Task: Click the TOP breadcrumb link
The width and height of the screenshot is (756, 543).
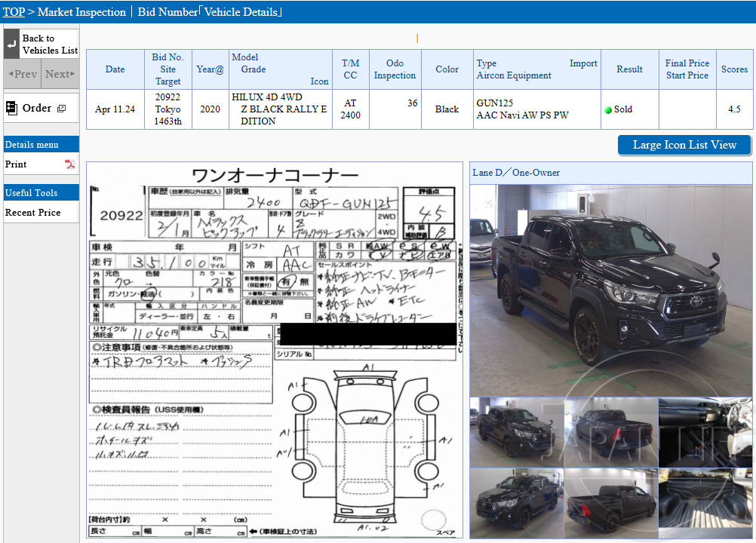Action: click(13, 11)
